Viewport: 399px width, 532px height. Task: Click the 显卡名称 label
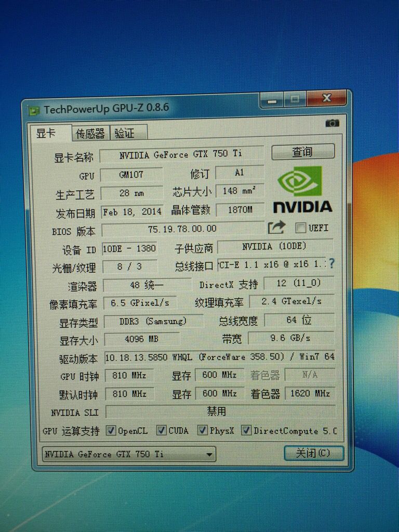point(74,157)
